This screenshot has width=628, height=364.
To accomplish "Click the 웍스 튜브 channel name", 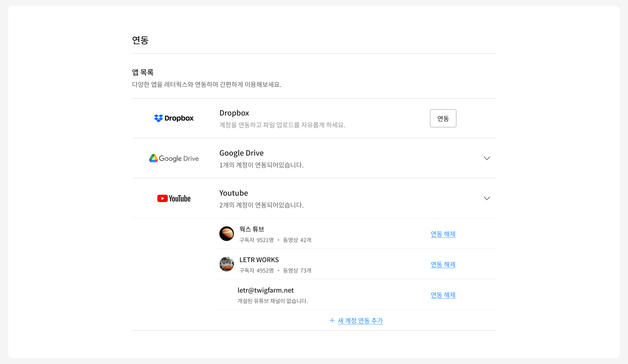I will click(252, 229).
